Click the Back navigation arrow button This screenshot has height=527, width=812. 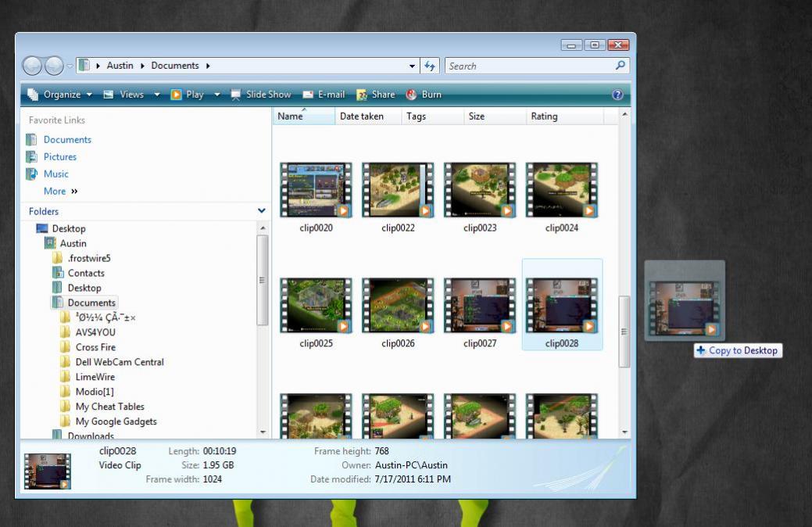(33, 66)
